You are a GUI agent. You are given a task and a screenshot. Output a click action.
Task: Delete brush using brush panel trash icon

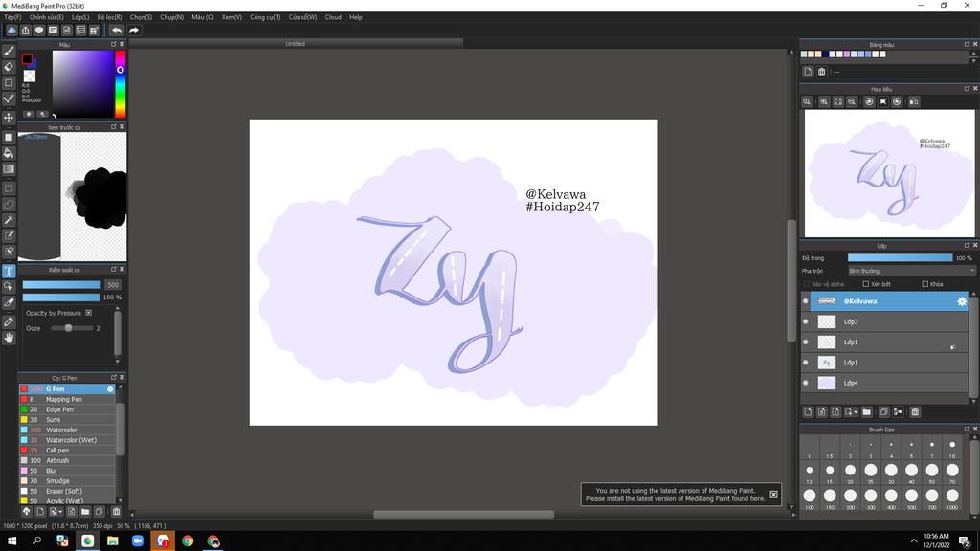[x=116, y=511]
